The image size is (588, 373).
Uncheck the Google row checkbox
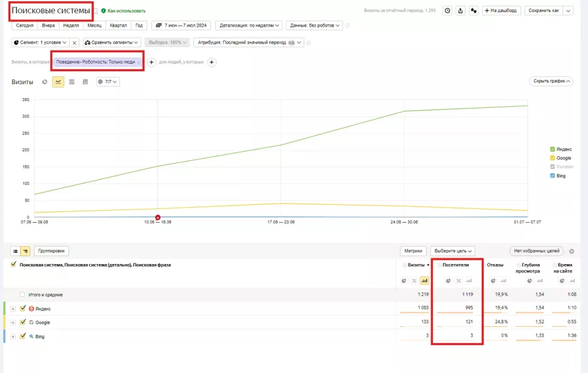click(x=23, y=322)
